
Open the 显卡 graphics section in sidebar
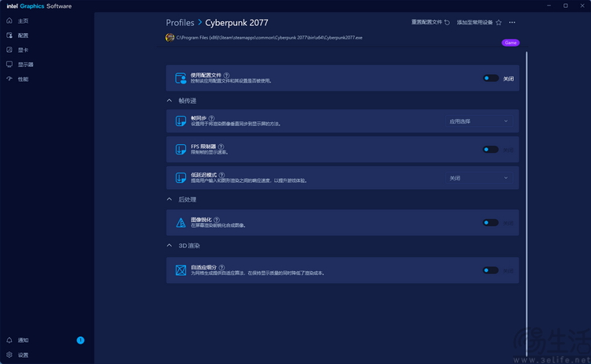pyautogui.click(x=17, y=50)
